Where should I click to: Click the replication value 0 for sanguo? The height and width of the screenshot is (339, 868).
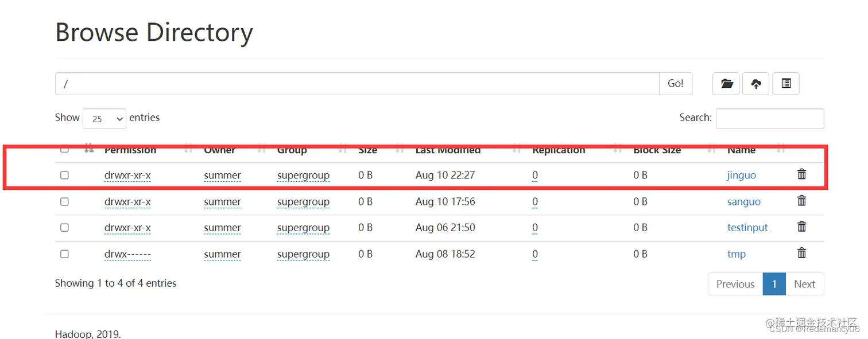(x=535, y=201)
